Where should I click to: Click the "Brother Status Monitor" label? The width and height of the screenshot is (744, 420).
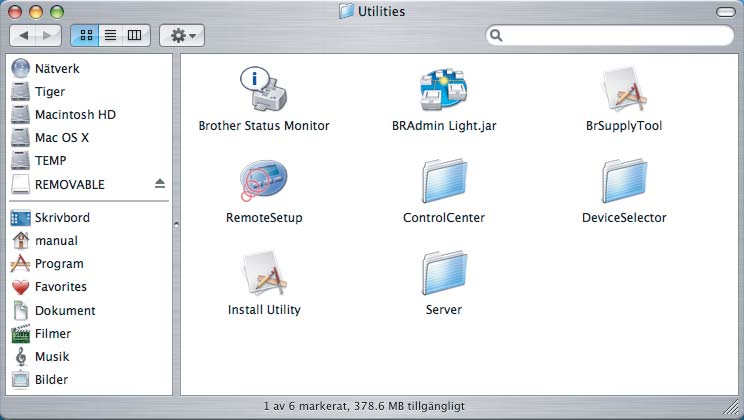264,126
